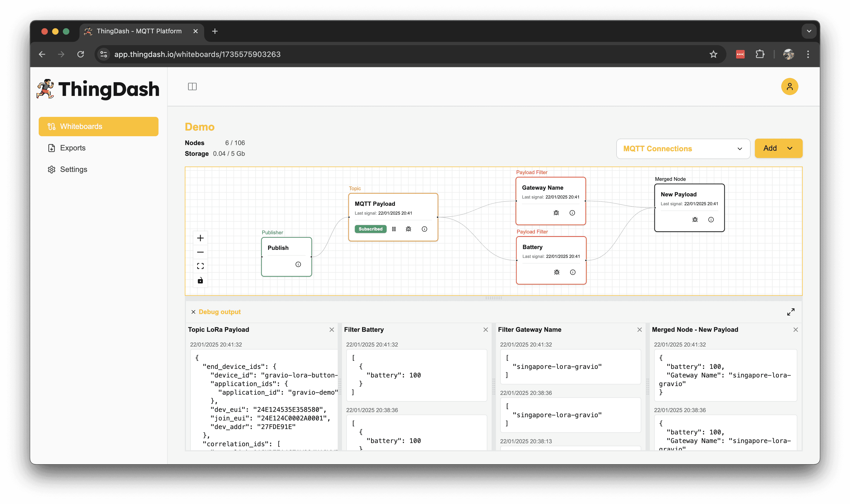850x504 pixels.
Task: Expand debug output to fullscreen
Action: click(791, 312)
